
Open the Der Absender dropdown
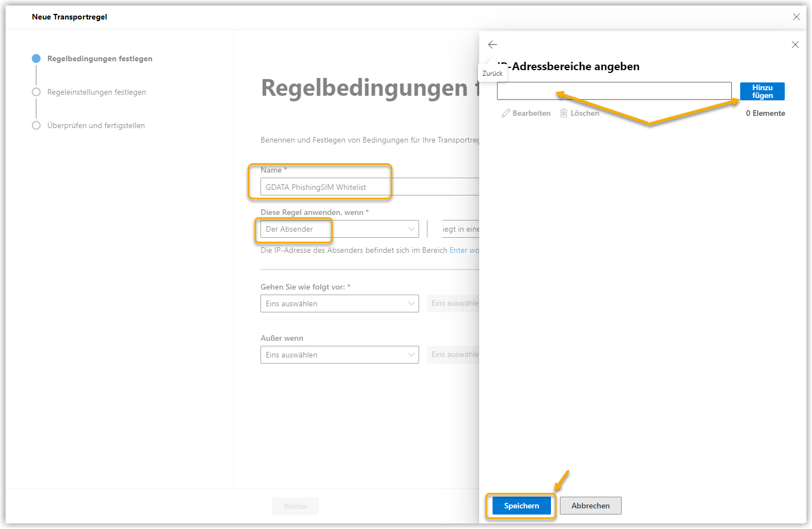[x=339, y=229]
